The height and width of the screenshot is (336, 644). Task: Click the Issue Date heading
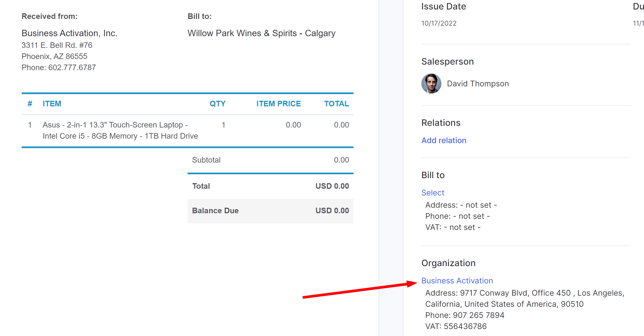(x=444, y=6)
